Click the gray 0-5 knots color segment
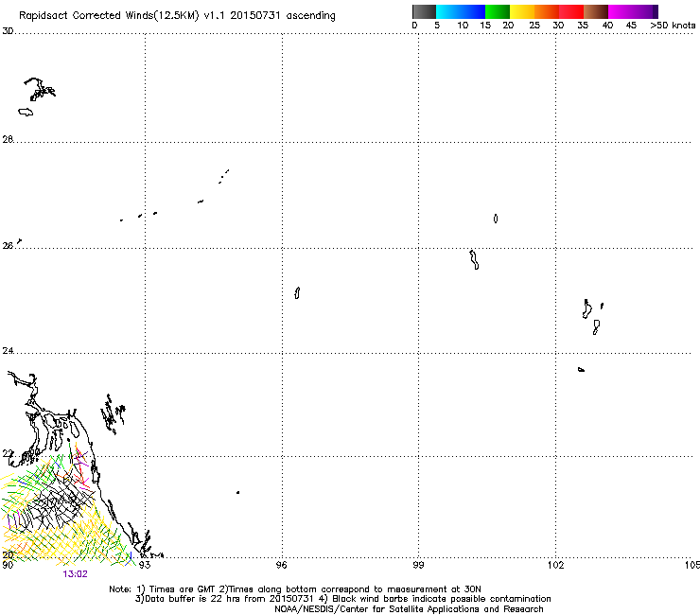Image resolution: width=700 pixels, height=615 pixels. click(x=424, y=11)
